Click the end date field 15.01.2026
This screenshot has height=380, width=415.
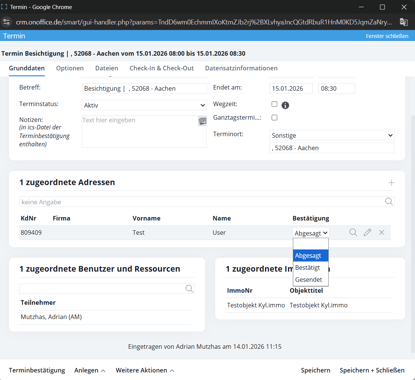[x=291, y=88]
